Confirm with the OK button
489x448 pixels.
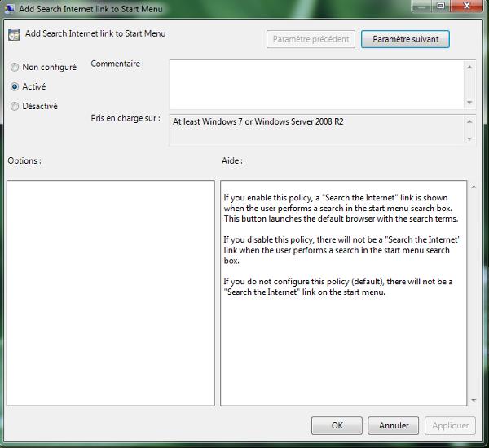337,425
